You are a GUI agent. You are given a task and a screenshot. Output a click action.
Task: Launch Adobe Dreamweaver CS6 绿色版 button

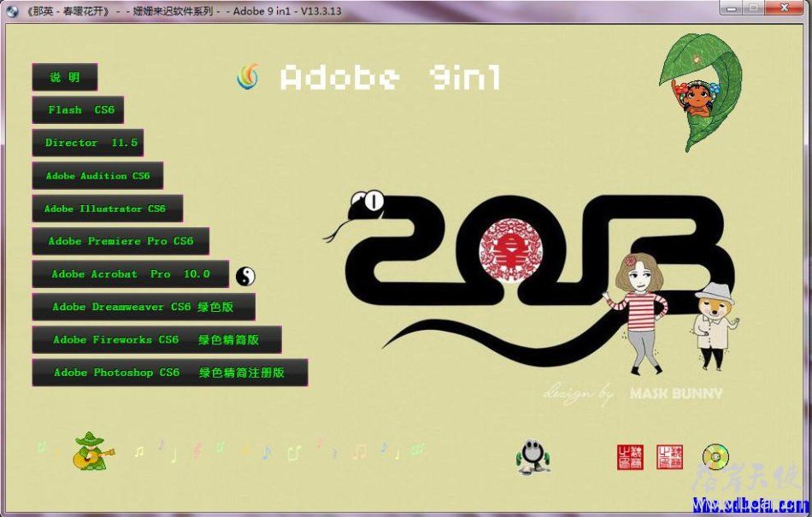(144, 307)
